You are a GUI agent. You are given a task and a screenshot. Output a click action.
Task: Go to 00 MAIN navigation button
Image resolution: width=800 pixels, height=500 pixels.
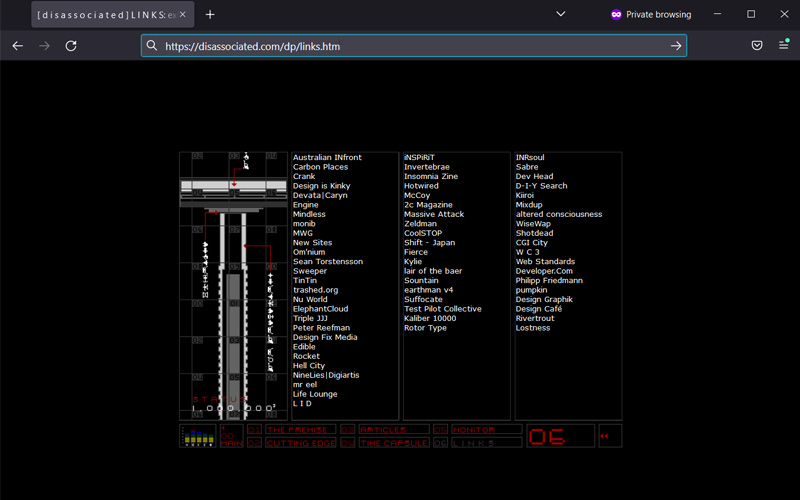tap(232, 436)
